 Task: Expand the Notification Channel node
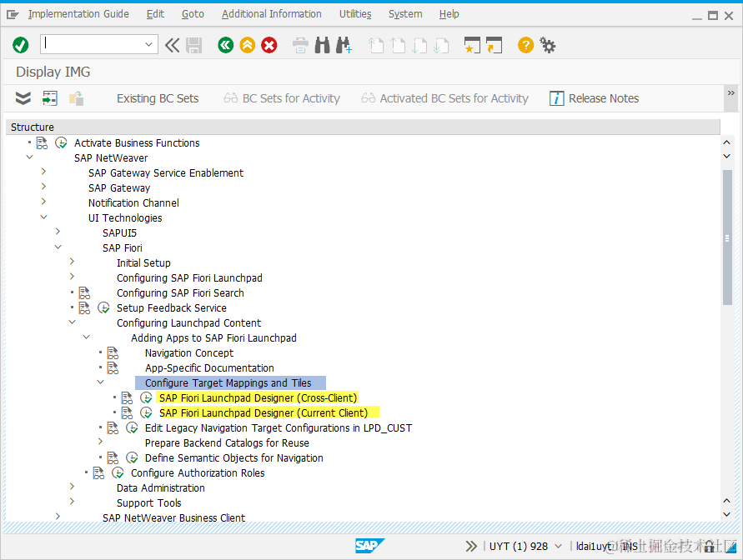point(43,201)
